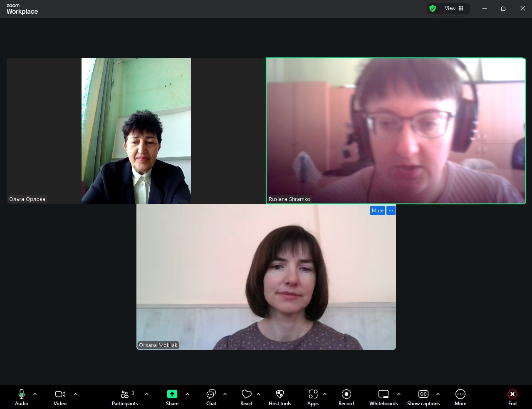Open Whiteboards from the toolbar
The image size is (532, 409).
point(383,397)
